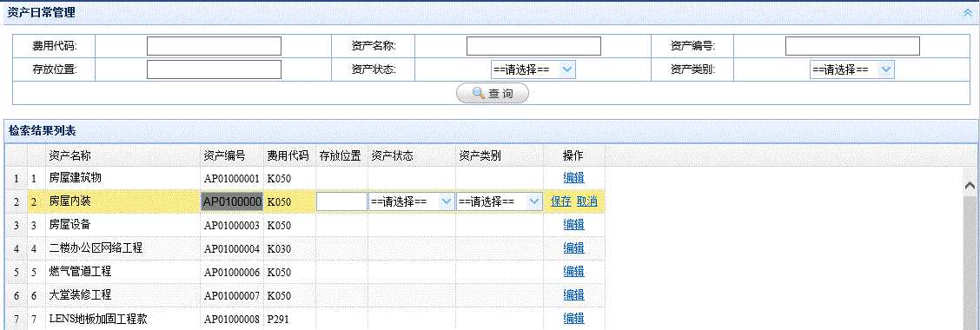
Task: Click asset number AP01000008
Action: click(x=231, y=319)
